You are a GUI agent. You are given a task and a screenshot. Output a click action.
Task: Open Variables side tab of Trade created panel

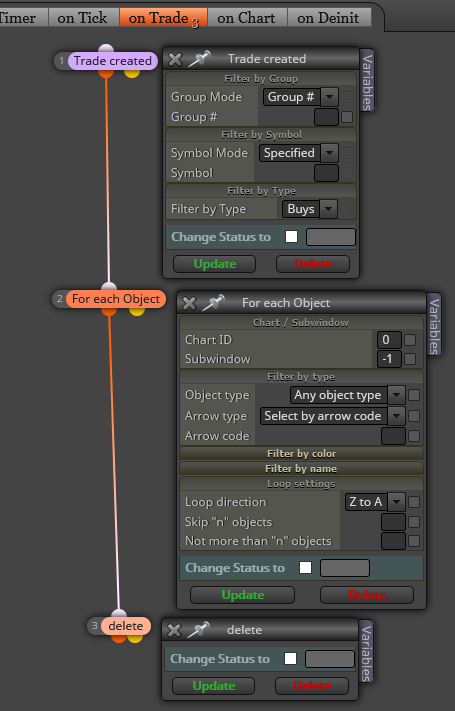tap(367, 82)
